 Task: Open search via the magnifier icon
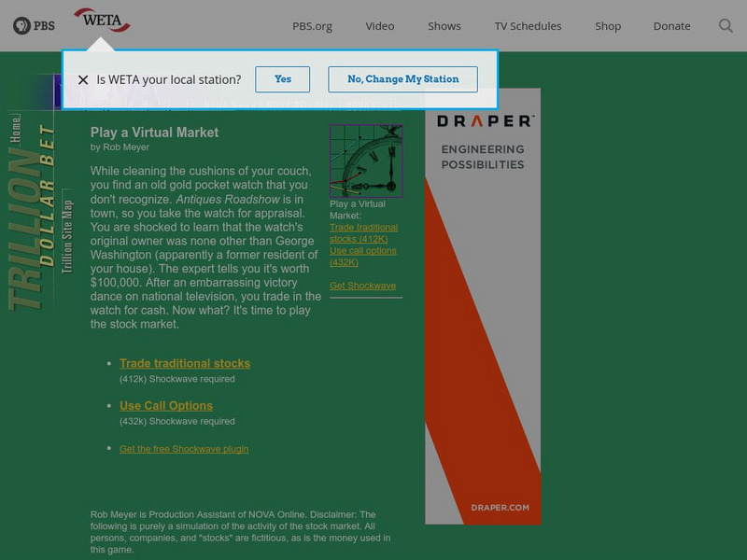coord(726,26)
